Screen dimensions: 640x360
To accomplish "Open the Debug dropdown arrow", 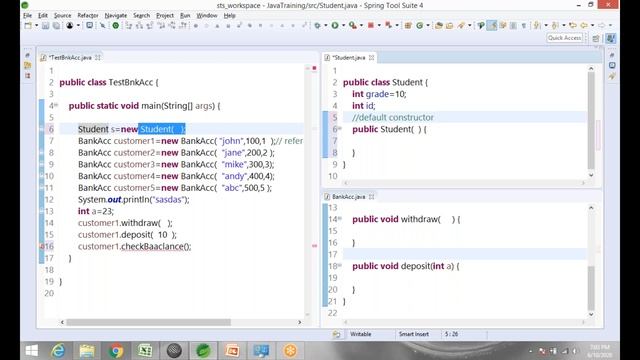I will click(326, 25).
